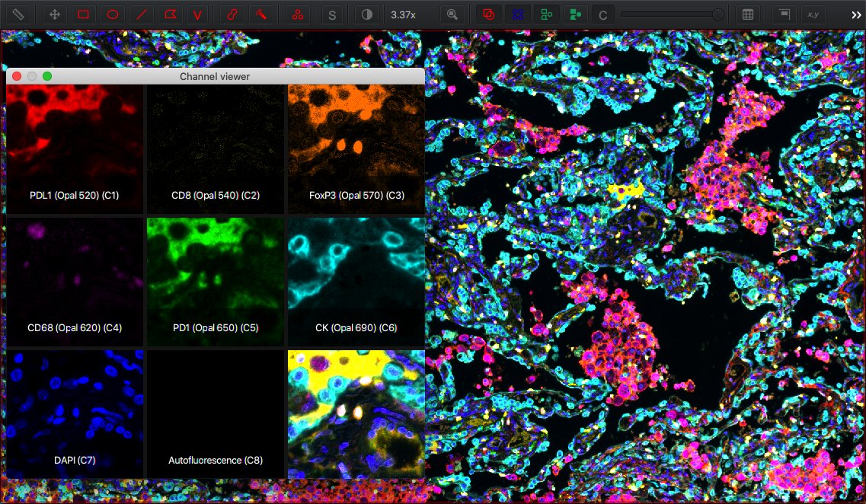This screenshot has height=504, width=866.
Task: Click the Channel viewer title bar
Action: pyautogui.click(x=215, y=76)
